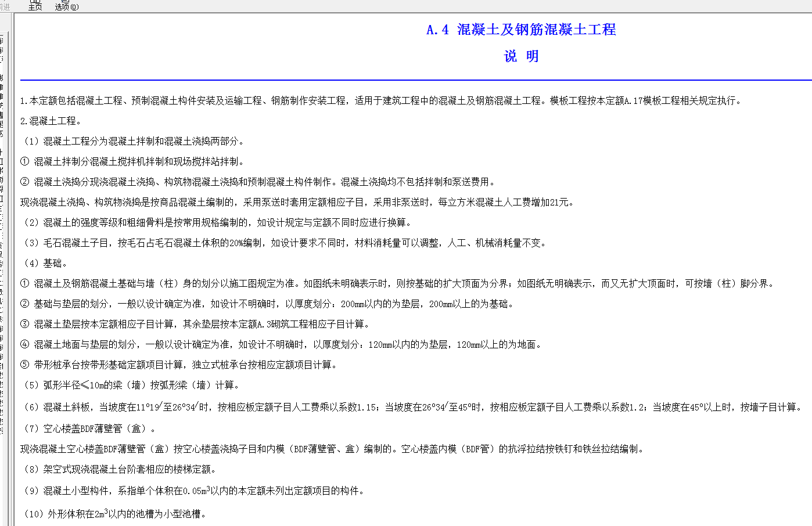The width and height of the screenshot is (812, 526).
Task: Click the blue 说 明 subtitle
Action: pyautogui.click(x=521, y=56)
